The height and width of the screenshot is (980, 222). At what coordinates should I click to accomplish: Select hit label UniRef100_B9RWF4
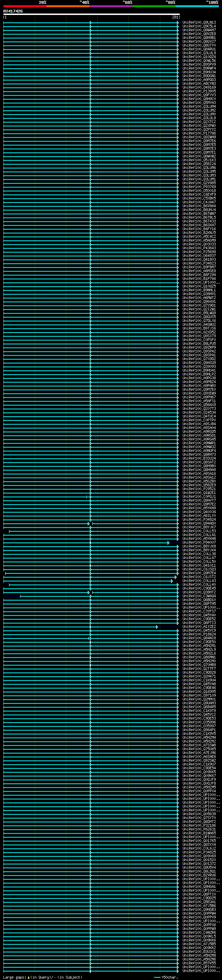pyautogui.click(x=199, y=68)
